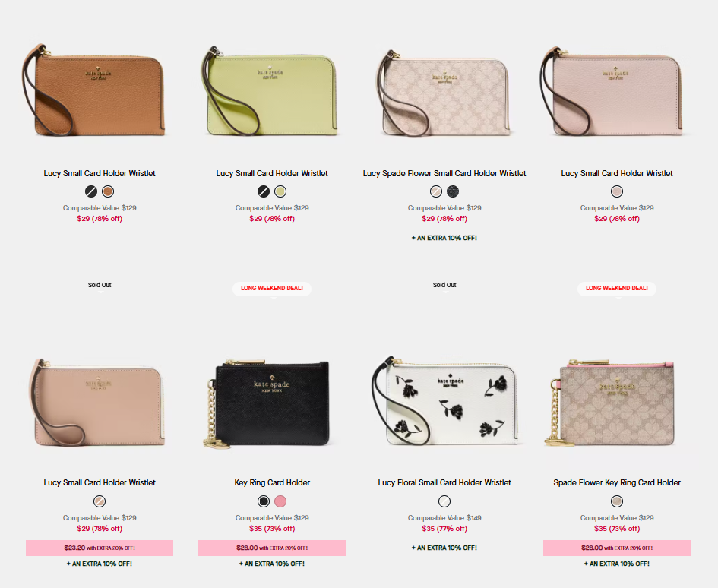Viewport: 718px width, 588px height.
Task: Go to Spade Flower Key Ring Card Holder
Action: [x=617, y=482]
